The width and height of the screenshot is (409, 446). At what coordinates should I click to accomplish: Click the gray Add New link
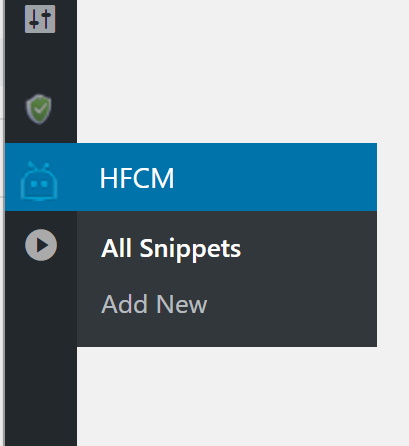click(x=154, y=304)
